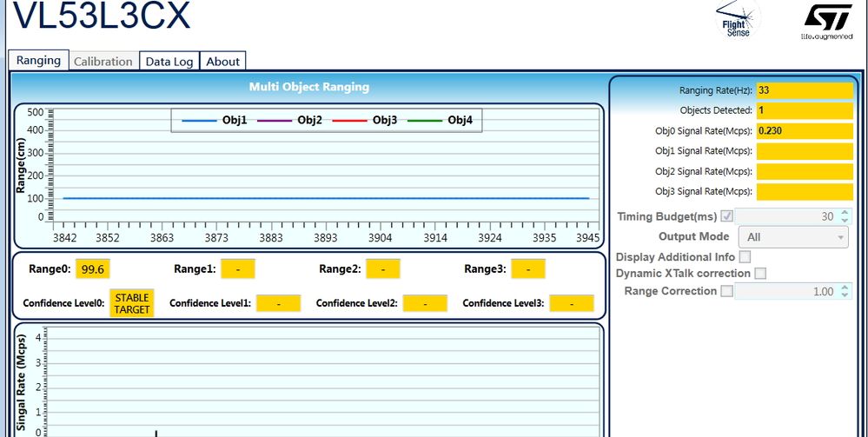Click the Range3 value box
This screenshot has height=437, width=868.
pyautogui.click(x=528, y=269)
